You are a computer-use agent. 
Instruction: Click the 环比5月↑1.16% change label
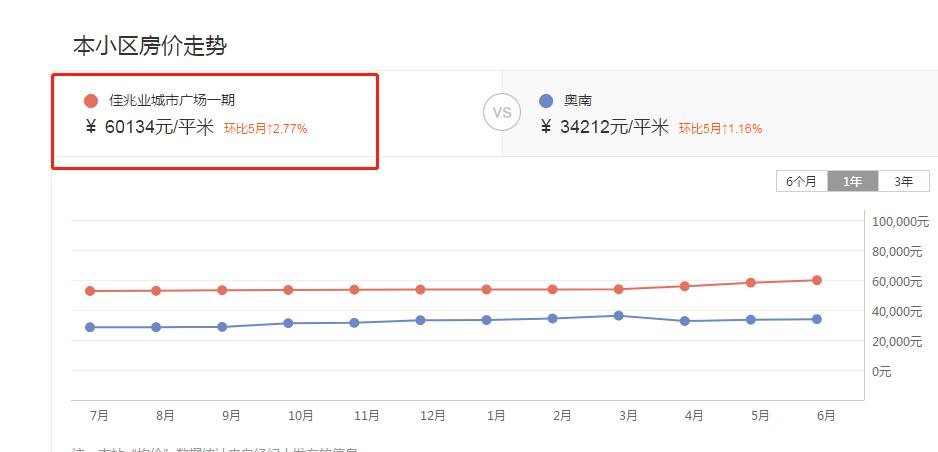720,129
